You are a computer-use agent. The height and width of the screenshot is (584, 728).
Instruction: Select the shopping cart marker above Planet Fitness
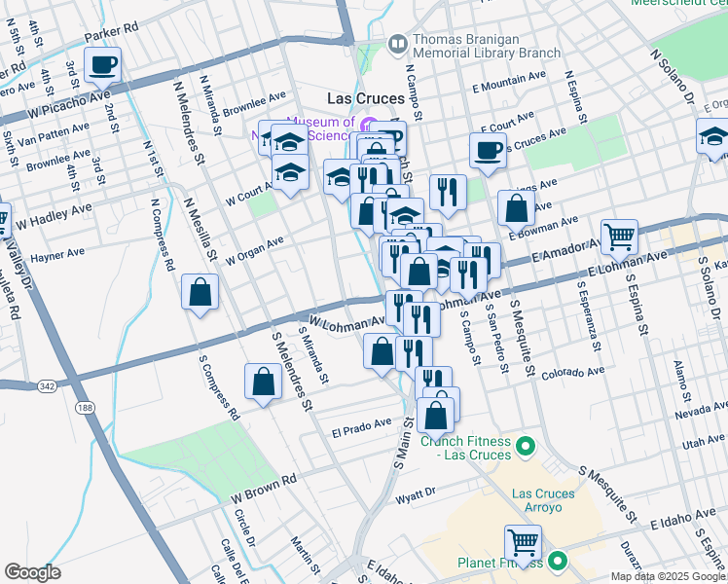[523, 541]
